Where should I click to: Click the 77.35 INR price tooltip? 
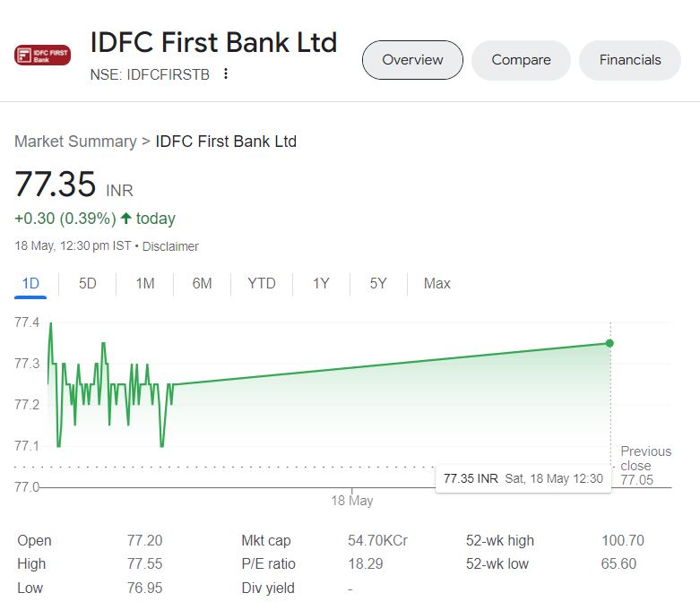tap(523, 478)
